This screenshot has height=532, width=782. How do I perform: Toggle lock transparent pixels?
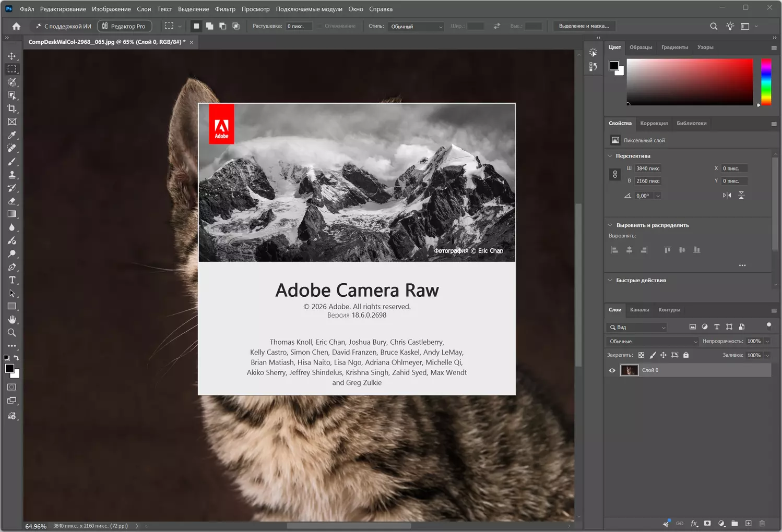pyautogui.click(x=641, y=355)
